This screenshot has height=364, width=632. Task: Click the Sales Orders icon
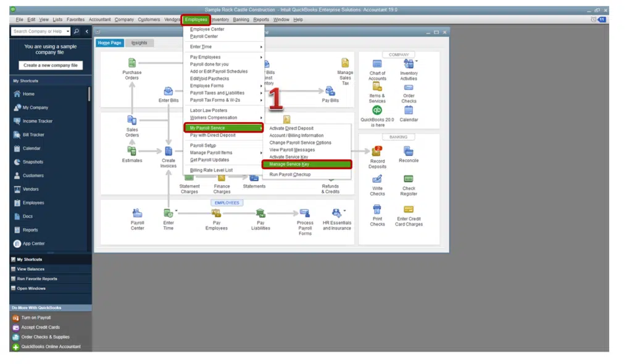[x=132, y=120]
